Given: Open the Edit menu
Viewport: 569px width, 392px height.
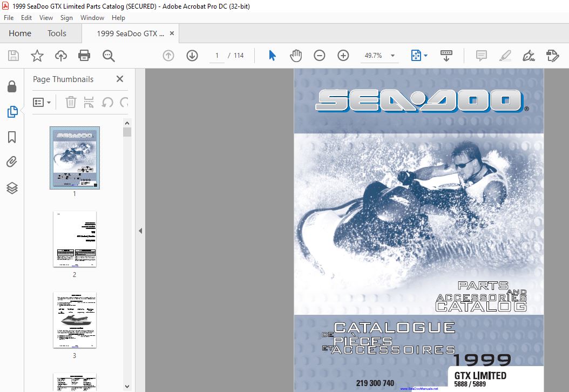Looking at the screenshot, I should (26, 17).
